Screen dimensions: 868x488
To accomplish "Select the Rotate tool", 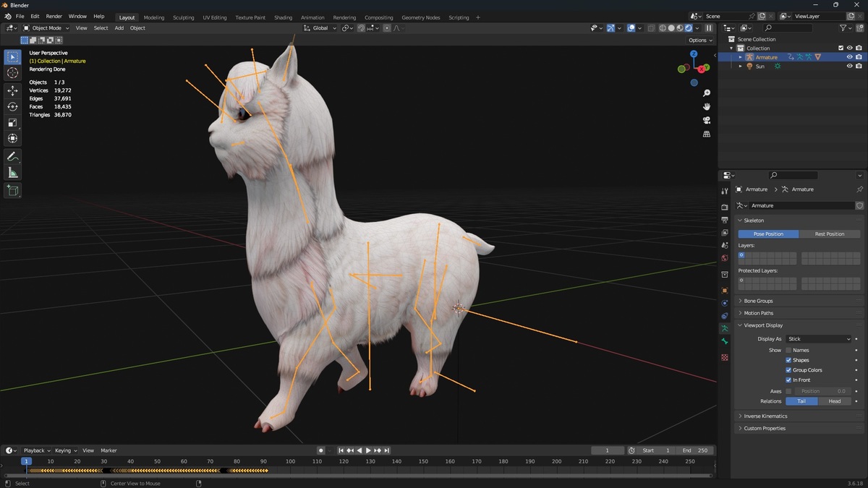I will point(12,106).
